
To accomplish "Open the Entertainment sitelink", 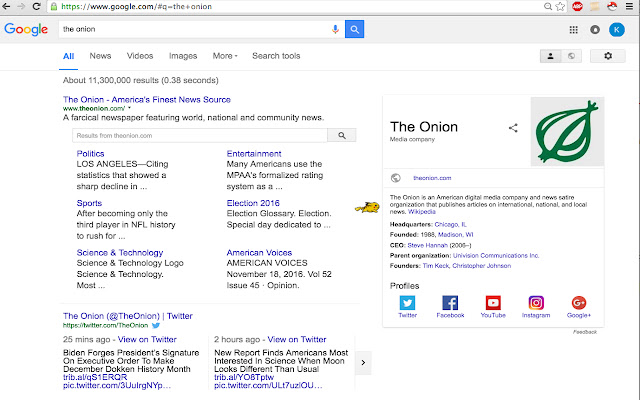I will [x=254, y=153].
